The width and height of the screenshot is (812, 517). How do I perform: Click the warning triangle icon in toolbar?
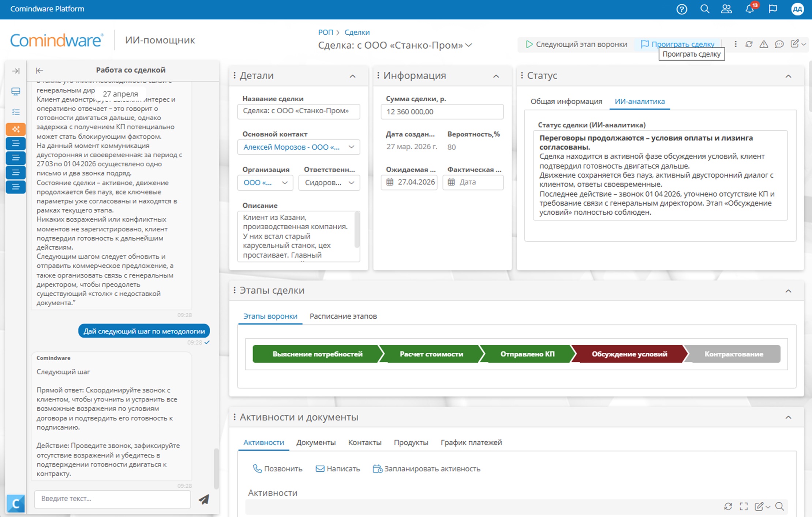click(x=764, y=44)
